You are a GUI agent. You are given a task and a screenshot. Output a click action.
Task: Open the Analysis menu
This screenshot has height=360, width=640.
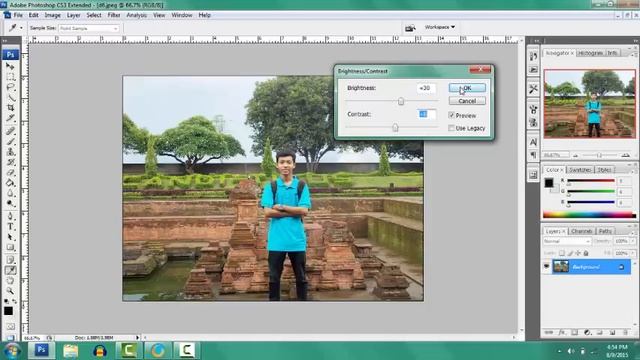tap(136, 15)
